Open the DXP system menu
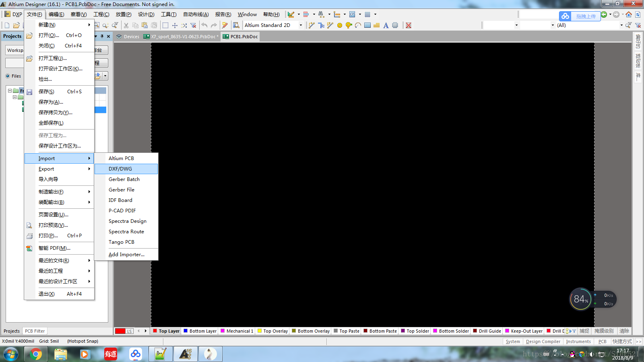This screenshot has height=362, width=644. pos(13,14)
